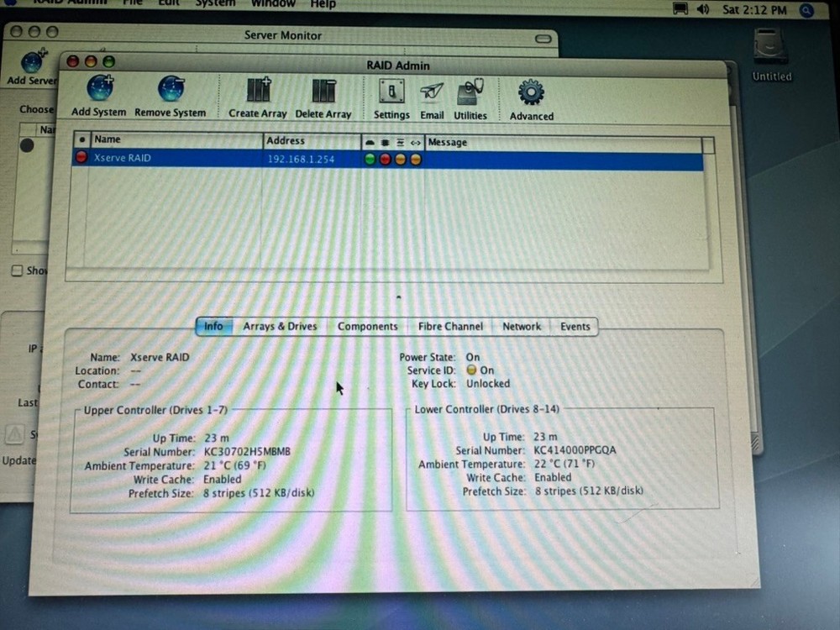
Task: Open the Fibre Channel tab
Action: point(450,326)
